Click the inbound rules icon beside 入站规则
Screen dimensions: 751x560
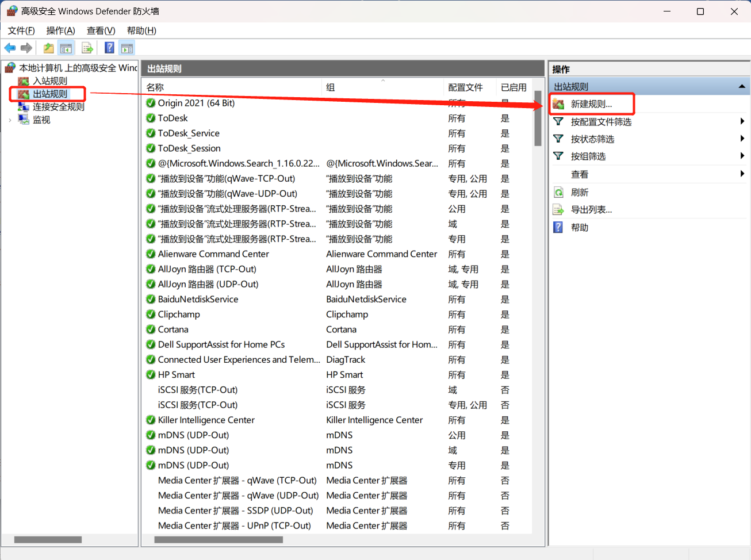pyautogui.click(x=24, y=81)
